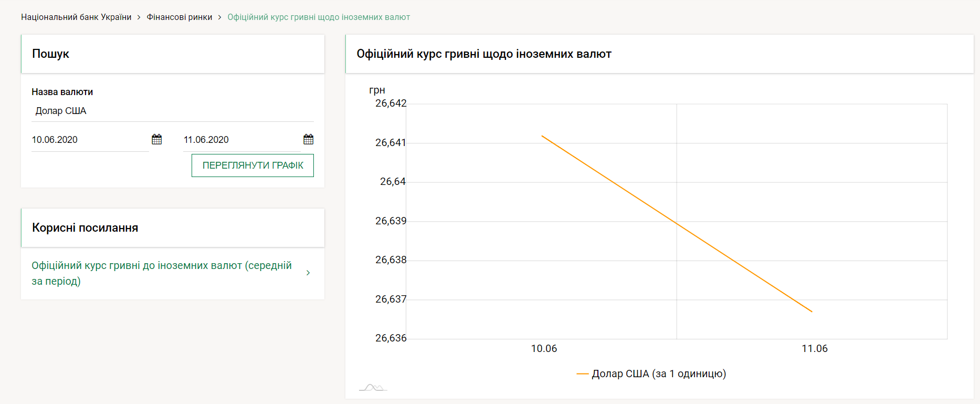Screen dimensions: 980x404
Task: Go to Фінансові ринки breadcrumb
Action: [x=179, y=17]
